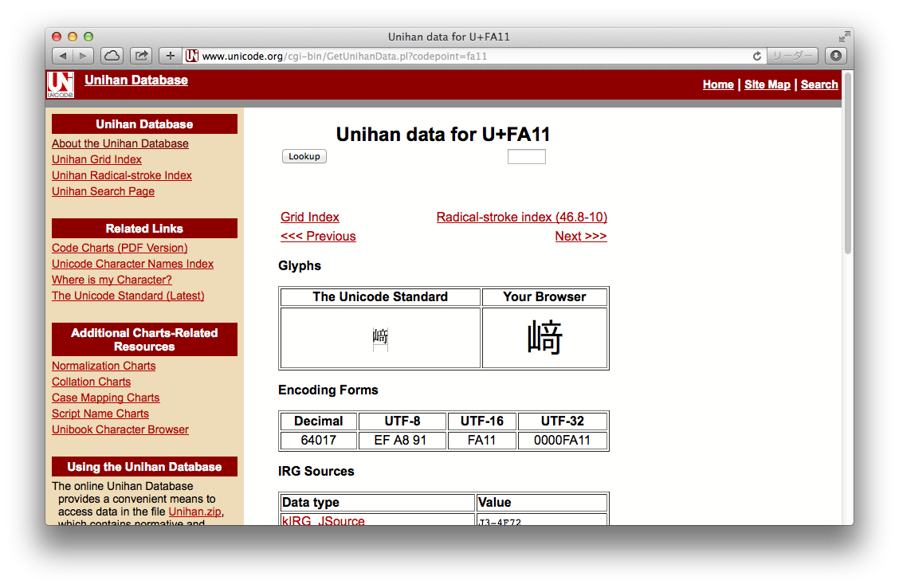Select the J3-4F72 source value

click(x=500, y=522)
